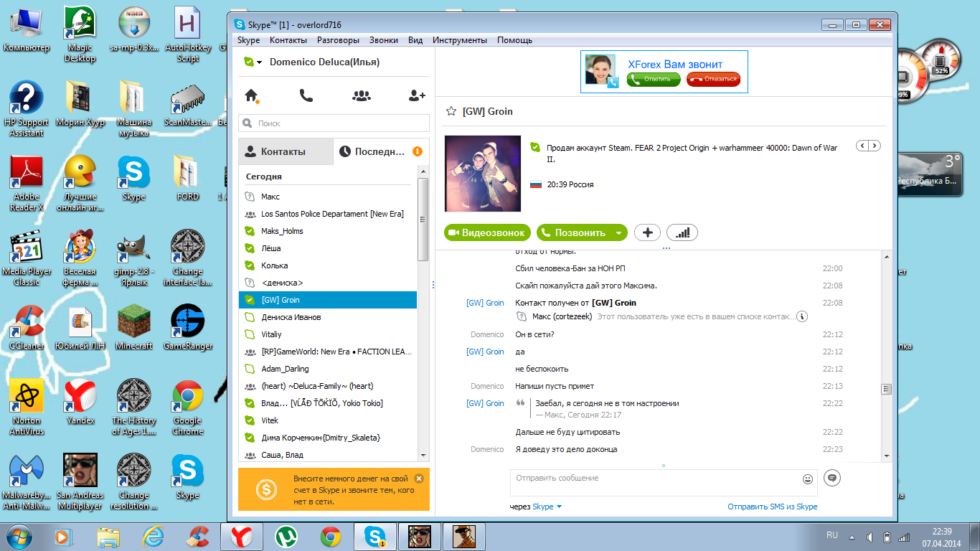Viewport: 980px width, 551px height.
Task: Click the RU language indicator in tray
Action: (832, 535)
